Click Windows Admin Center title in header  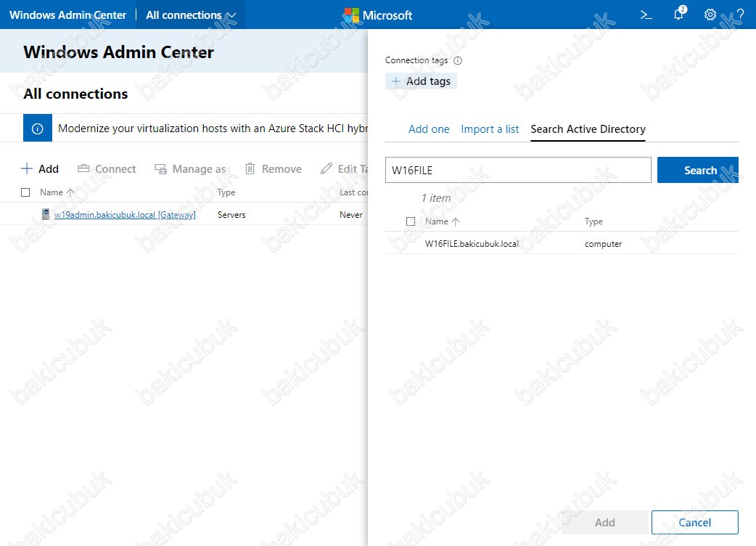tap(67, 15)
